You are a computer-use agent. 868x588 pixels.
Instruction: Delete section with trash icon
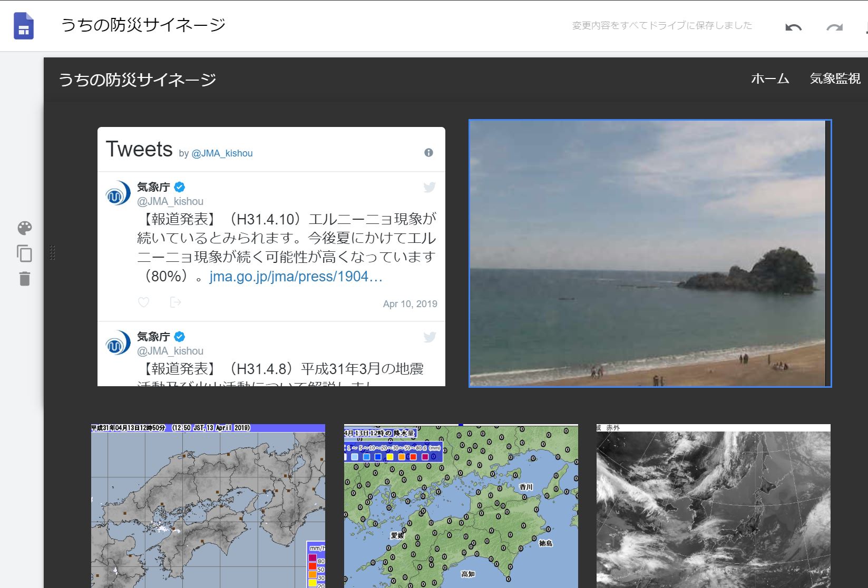click(25, 279)
